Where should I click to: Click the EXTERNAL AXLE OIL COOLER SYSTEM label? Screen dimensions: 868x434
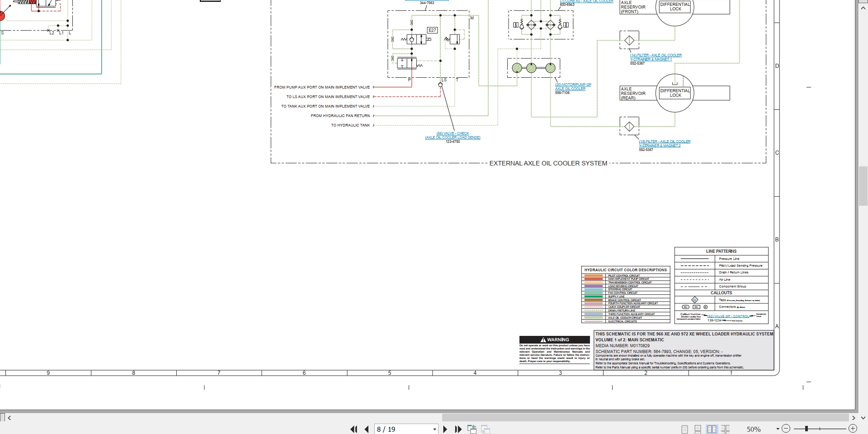click(x=548, y=163)
